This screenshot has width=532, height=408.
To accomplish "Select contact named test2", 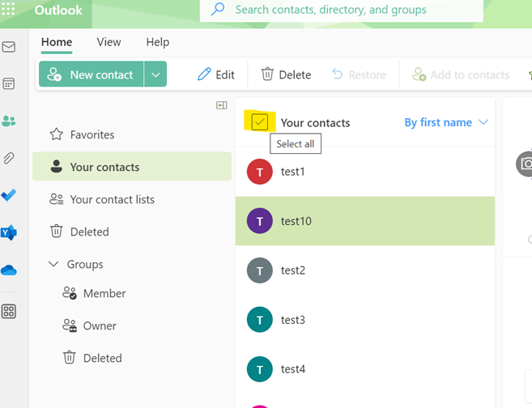I will click(365, 270).
